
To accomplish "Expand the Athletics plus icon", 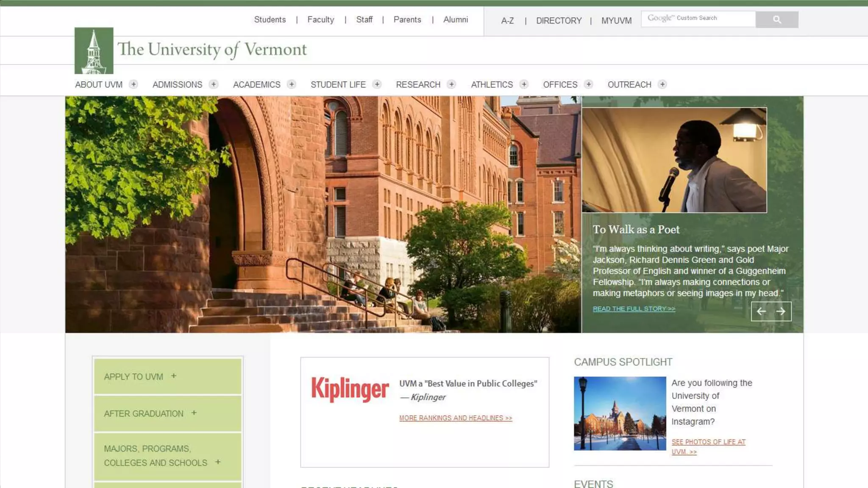I will [524, 84].
